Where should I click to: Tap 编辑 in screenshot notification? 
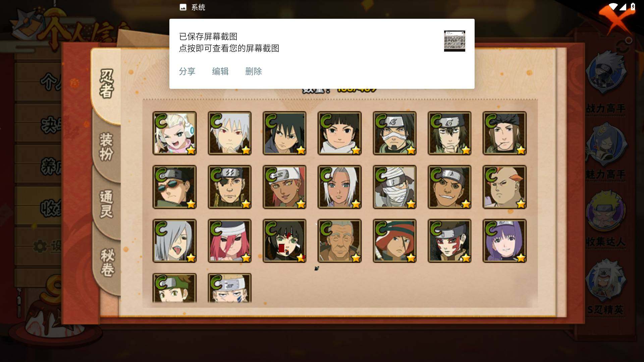220,71
